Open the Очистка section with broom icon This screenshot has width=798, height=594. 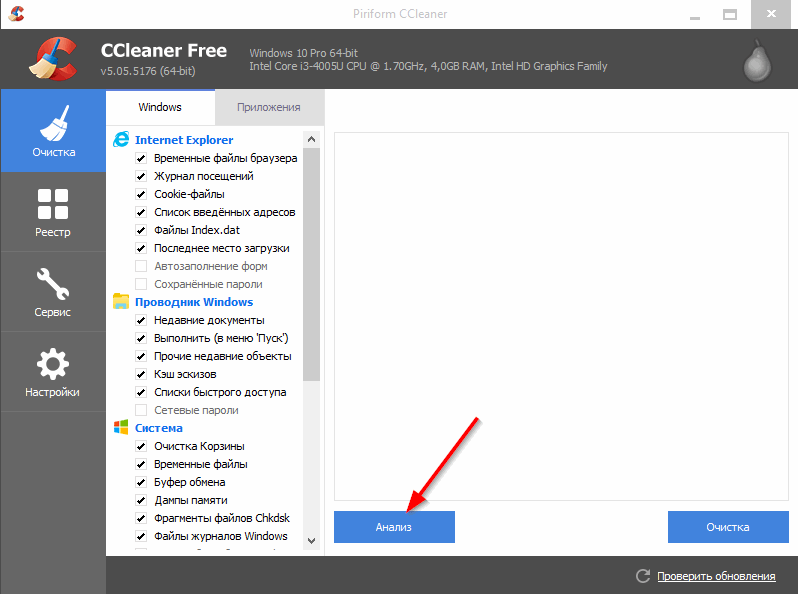[x=53, y=130]
